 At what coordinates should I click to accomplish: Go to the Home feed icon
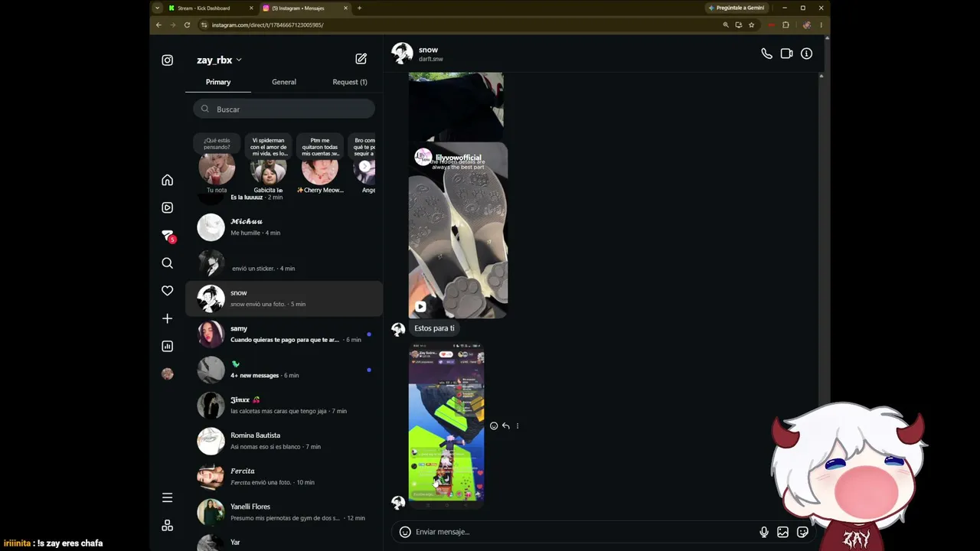point(167,180)
